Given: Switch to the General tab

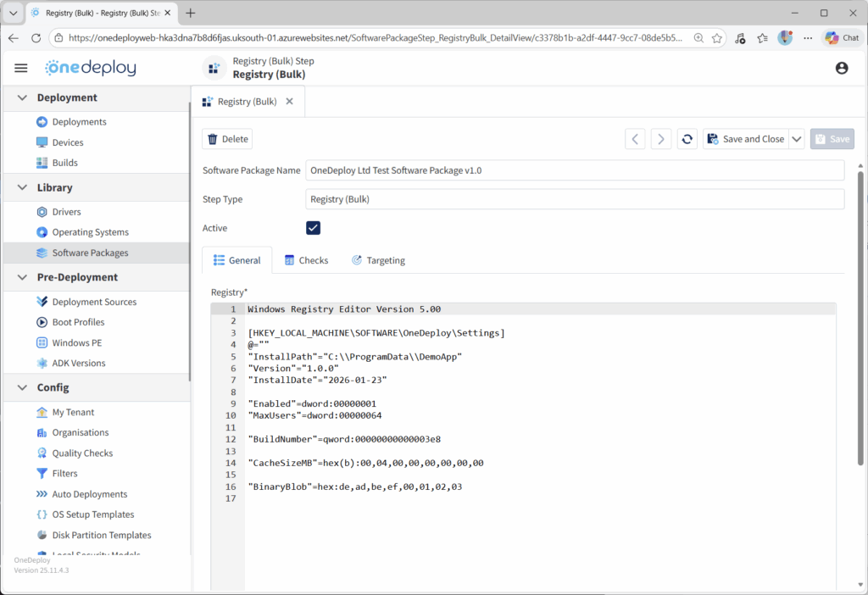Looking at the screenshot, I should [237, 260].
